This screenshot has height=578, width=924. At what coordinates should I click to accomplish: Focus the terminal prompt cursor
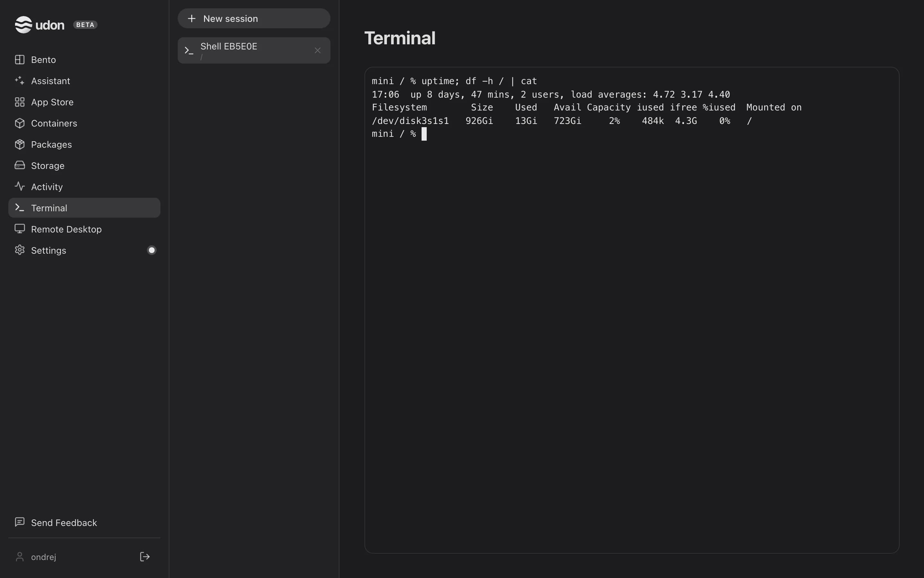tap(424, 134)
